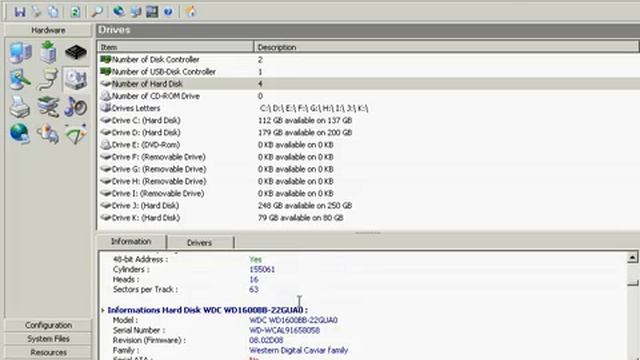The height and width of the screenshot is (360, 640).
Task: Select the Drive D: (Hard Disk) row
Action: [369, 133]
